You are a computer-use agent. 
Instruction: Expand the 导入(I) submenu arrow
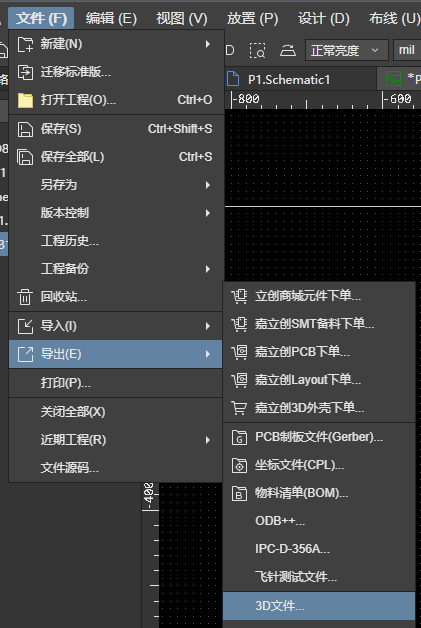click(207, 326)
